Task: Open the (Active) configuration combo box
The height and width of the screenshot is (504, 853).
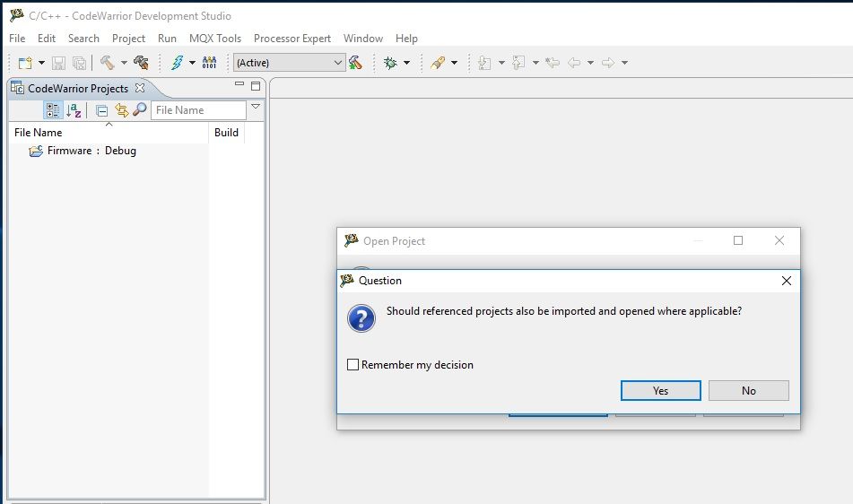Action: (x=290, y=63)
